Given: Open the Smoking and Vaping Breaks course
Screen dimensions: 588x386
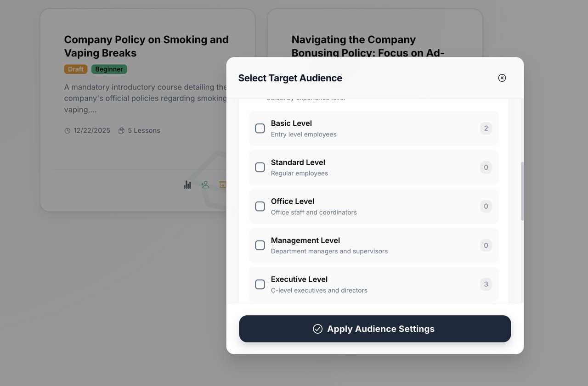Looking at the screenshot, I should (146, 46).
